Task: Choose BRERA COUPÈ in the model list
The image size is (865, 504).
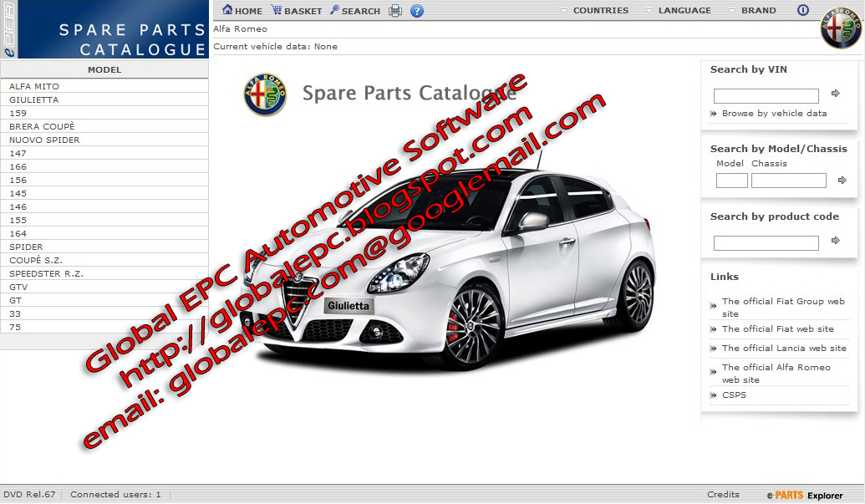Action: pos(104,126)
